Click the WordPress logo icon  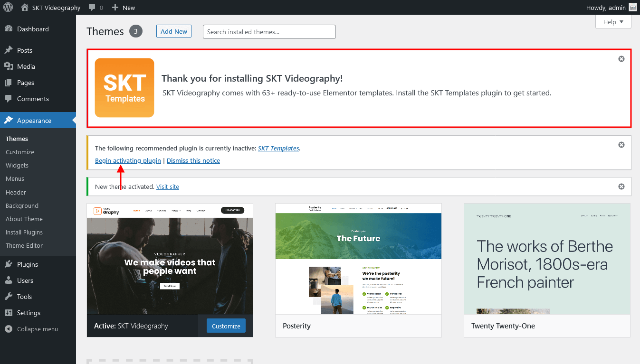pyautogui.click(x=8, y=7)
